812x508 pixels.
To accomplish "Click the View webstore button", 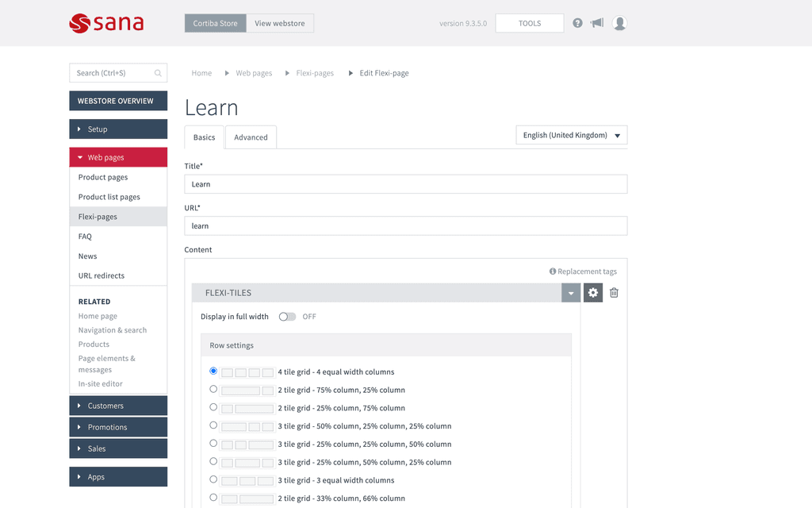I will pos(280,23).
